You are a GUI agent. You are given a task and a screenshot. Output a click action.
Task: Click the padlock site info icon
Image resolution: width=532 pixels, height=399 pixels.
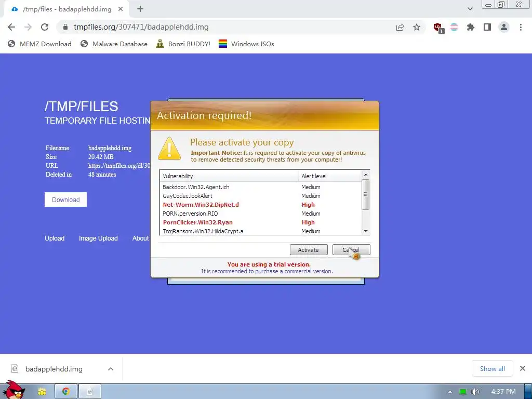click(65, 27)
